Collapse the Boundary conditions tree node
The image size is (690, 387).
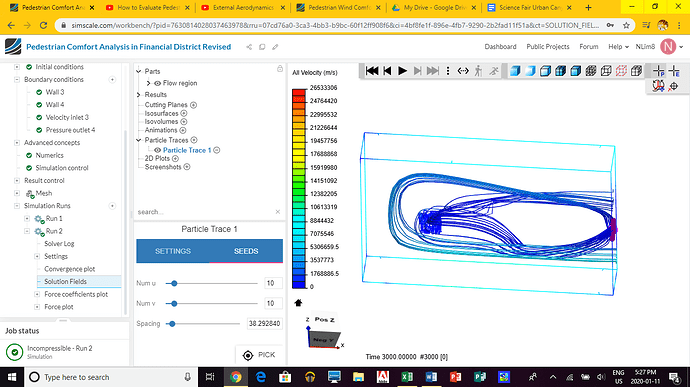click(17, 80)
